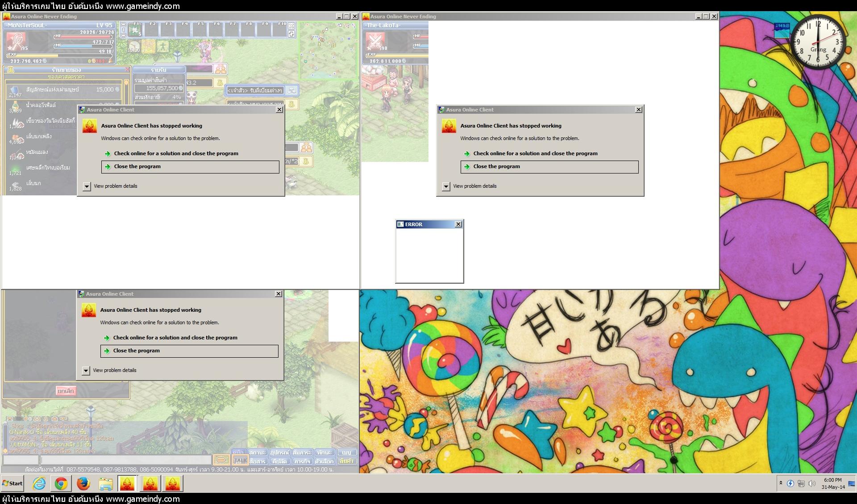Open the ทักษะ skills menu

tap(324, 452)
